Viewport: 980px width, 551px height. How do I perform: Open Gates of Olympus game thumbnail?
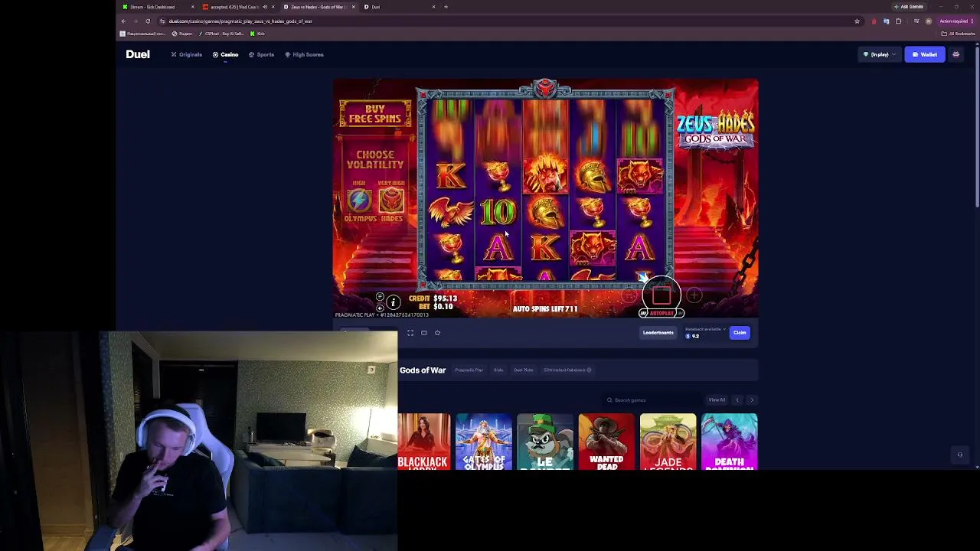484,442
